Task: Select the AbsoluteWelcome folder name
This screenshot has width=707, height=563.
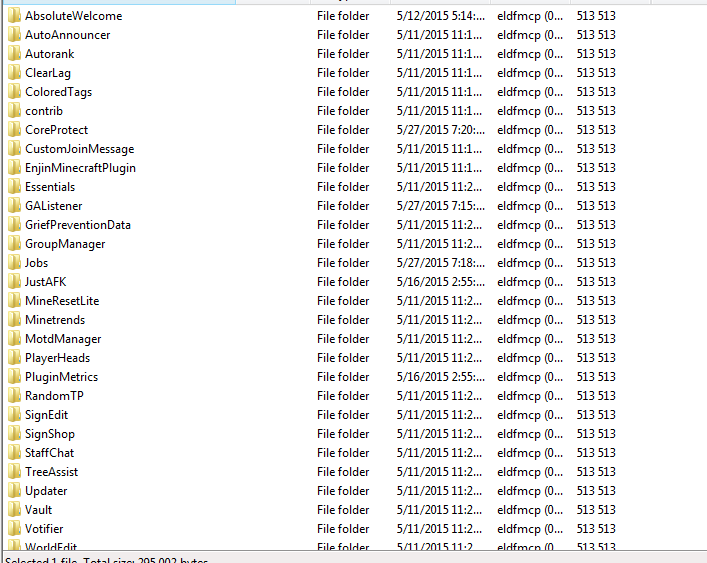Action: pyautogui.click(x=73, y=16)
